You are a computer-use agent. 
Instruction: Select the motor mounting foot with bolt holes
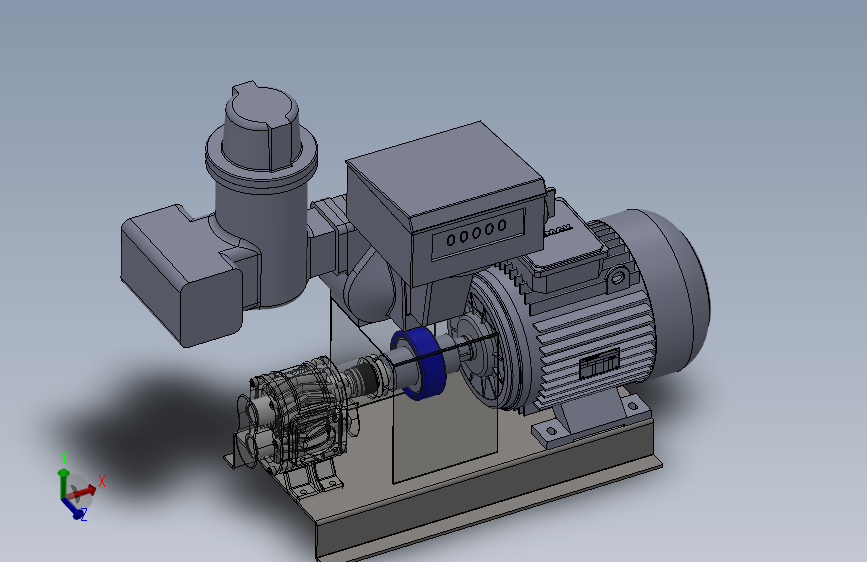[x=592, y=418]
